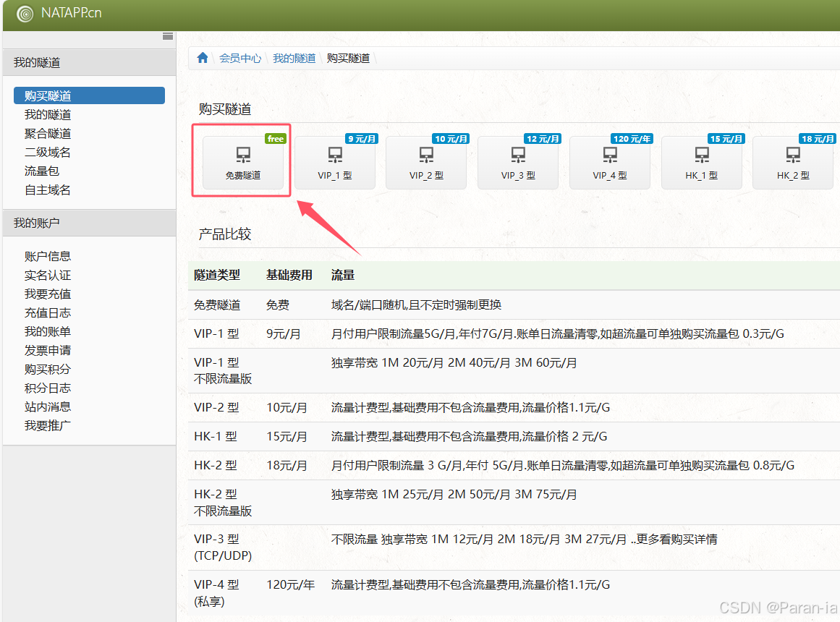Image resolution: width=840 pixels, height=622 pixels.
Task: Click the HK-1 型 table row label
Action: click(x=216, y=437)
